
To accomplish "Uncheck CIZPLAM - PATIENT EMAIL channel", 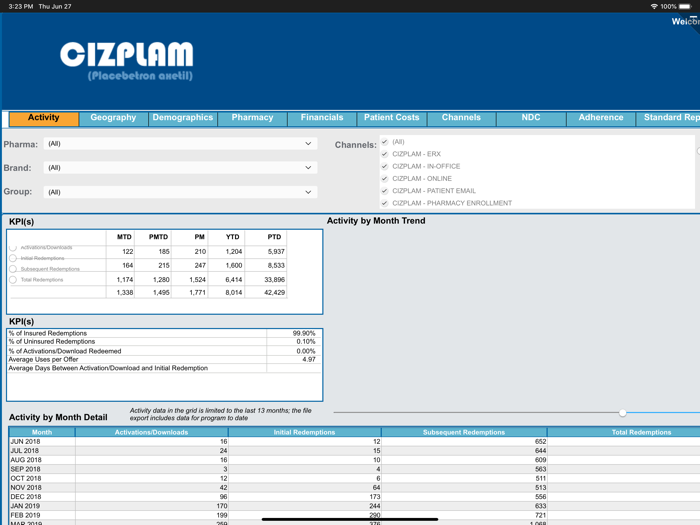I will coord(384,191).
